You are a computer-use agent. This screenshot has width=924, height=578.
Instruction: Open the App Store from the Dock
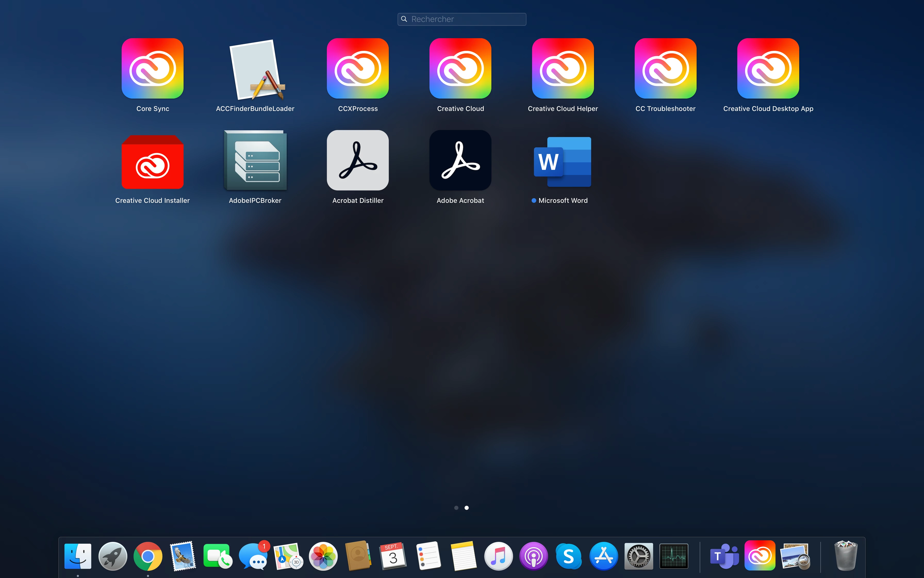[x=604, y=556]
